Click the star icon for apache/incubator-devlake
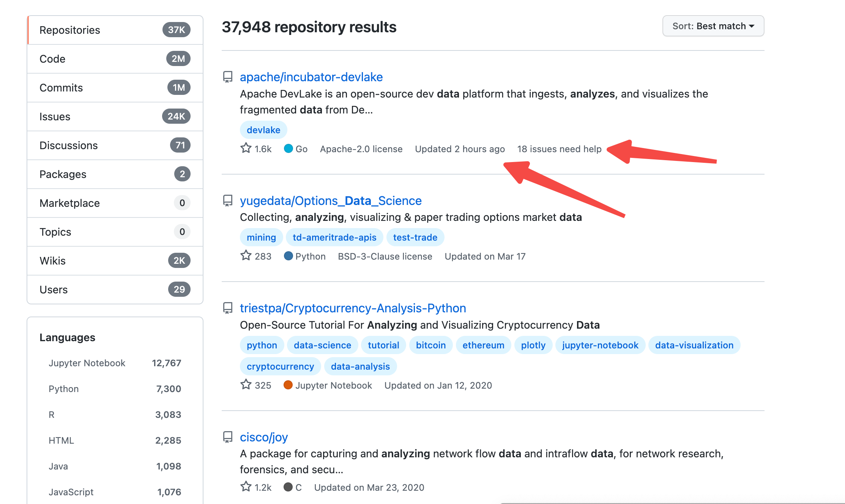Image resolution: width=845 pixels, height=504 pixels. point(246,148)
